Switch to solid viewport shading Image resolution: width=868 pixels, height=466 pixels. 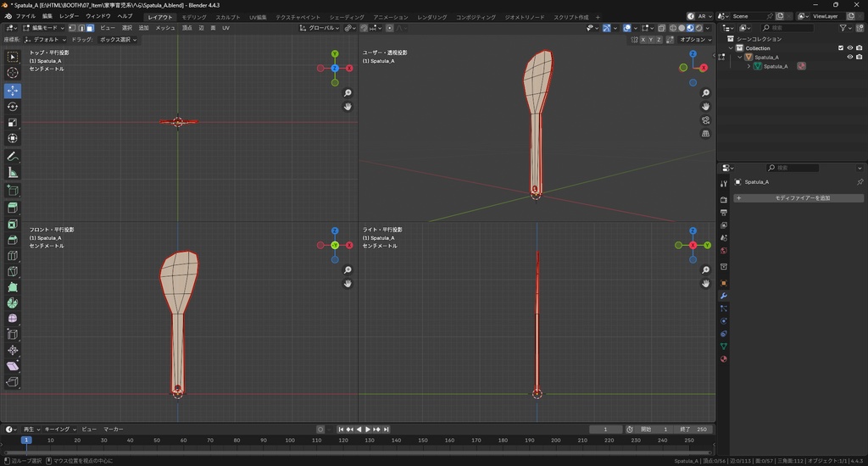682,28
